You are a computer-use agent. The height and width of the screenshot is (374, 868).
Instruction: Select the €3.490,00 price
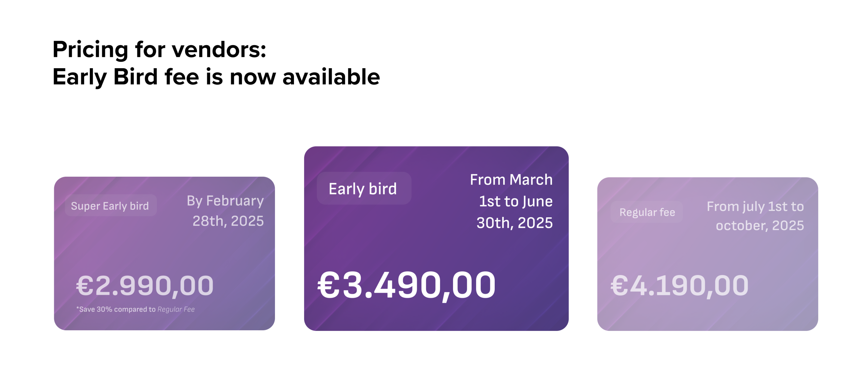406,286
